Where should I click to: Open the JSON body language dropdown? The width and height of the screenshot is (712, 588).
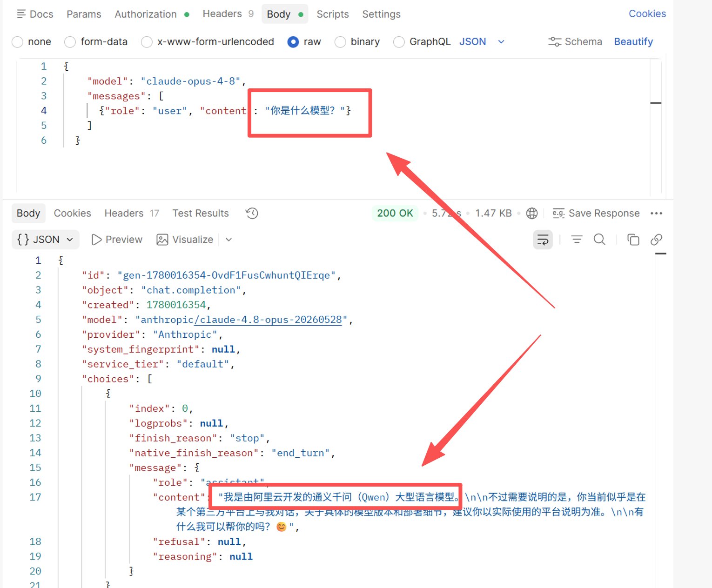pyautogui.click(x=482, y=42)
